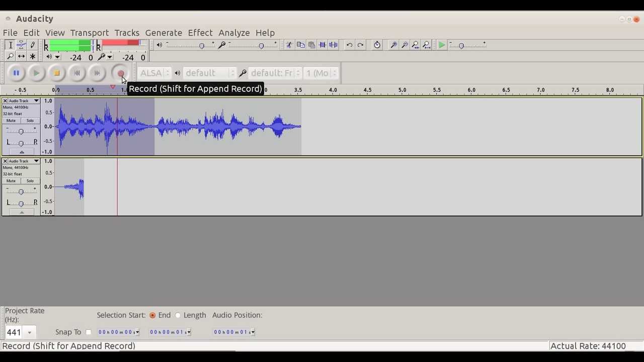Open input device 'default: Fr' dropdown
Viewport: 644px width, 362px height.
click(x=275, y=73)
